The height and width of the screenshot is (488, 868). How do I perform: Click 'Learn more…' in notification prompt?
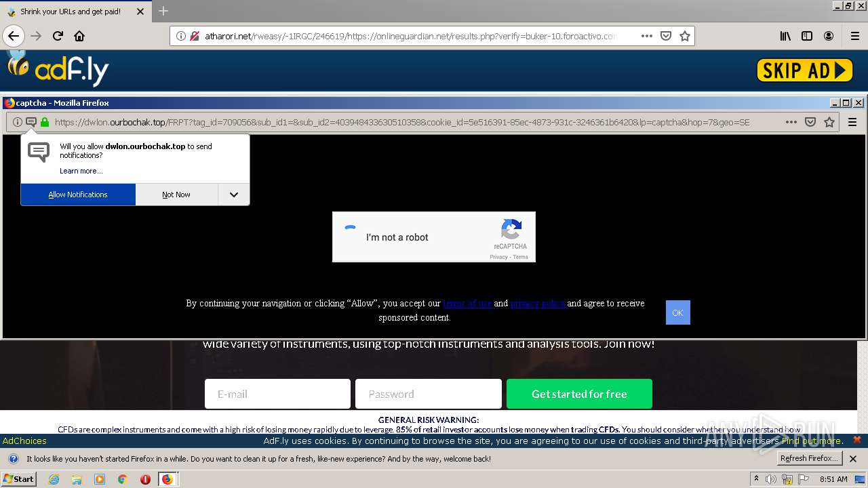click(x=81, y=171)
